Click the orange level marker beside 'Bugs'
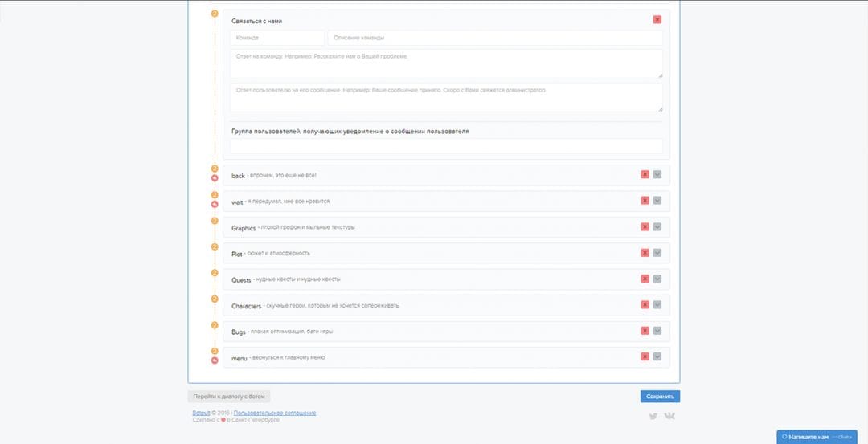The image size is (868, 444). tap(215, 325)
